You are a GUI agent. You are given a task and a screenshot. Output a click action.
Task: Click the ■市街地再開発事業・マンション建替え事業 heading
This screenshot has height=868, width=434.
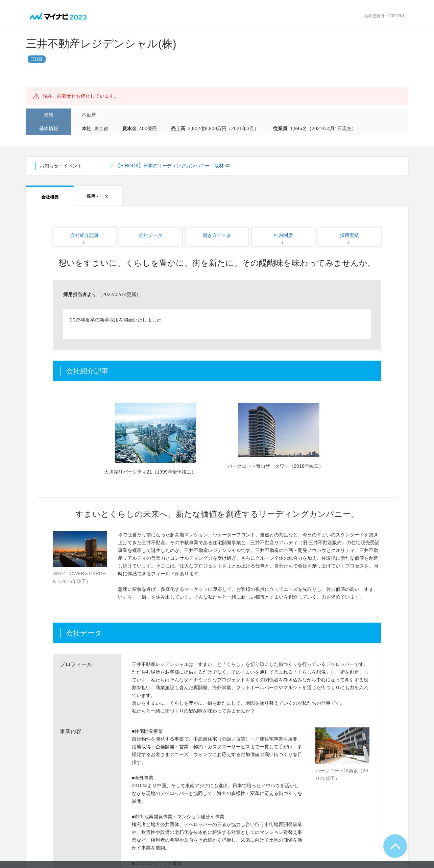point(178,817)
